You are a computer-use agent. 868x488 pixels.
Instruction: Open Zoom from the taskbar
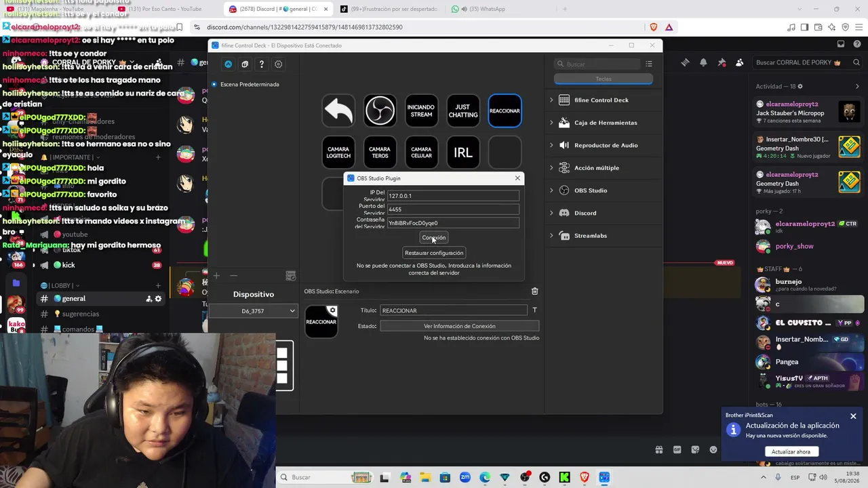(x=465, y=477)
